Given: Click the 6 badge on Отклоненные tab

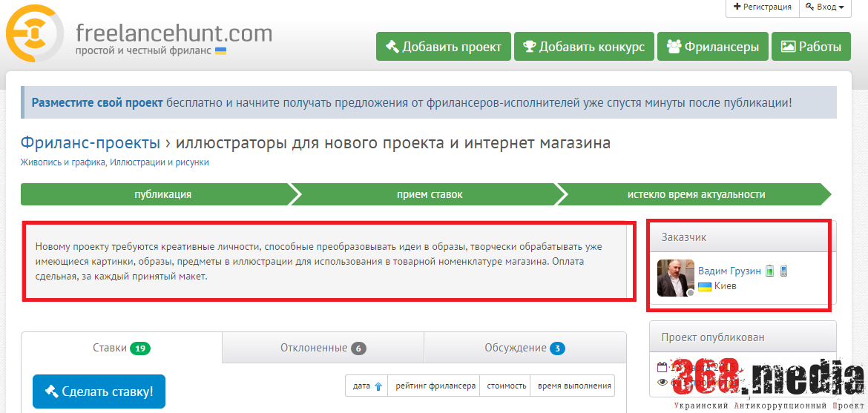Looking at the screenshot, I should point(359,348).
